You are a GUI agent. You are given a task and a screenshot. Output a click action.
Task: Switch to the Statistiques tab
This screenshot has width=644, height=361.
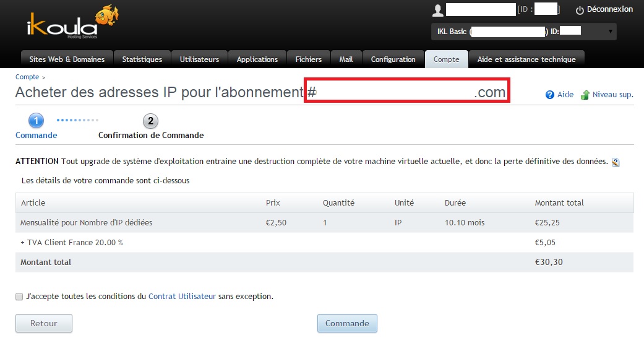[x=142, y=59]
